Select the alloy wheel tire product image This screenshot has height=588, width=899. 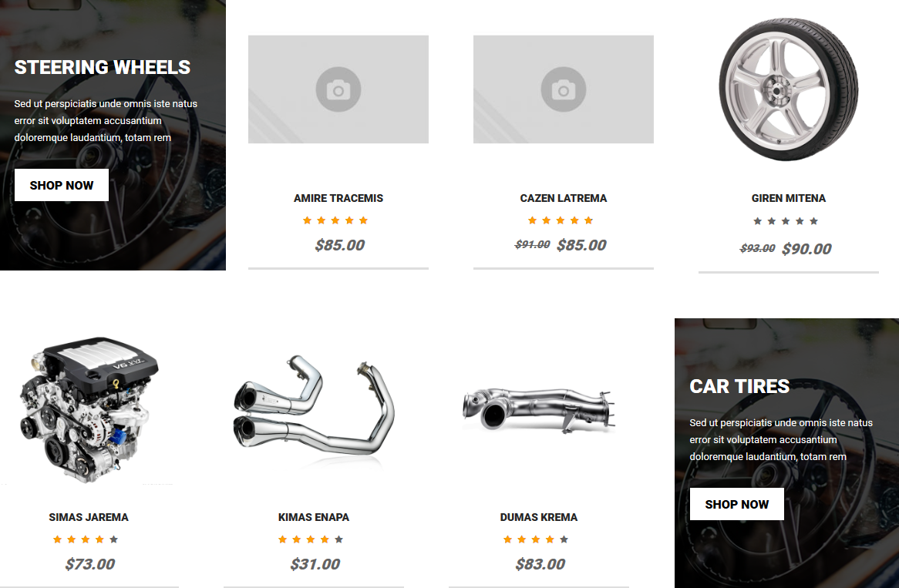(x=788, y=89)
